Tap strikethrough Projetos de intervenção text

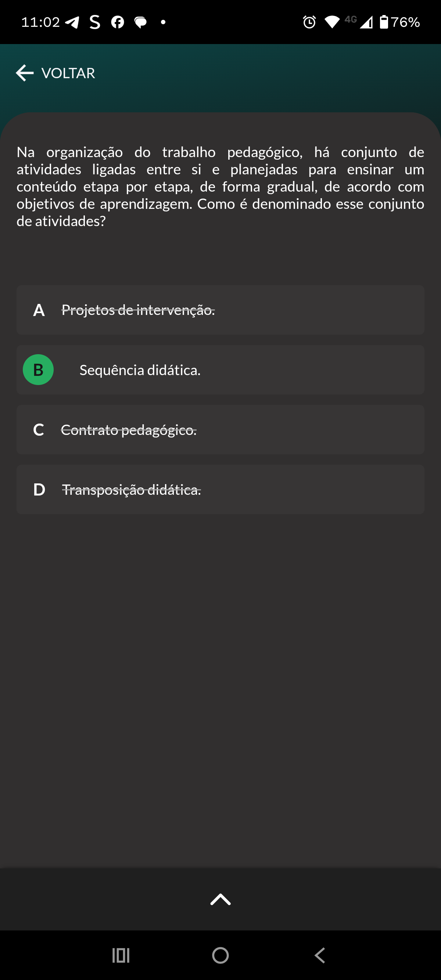coord(138,310)
